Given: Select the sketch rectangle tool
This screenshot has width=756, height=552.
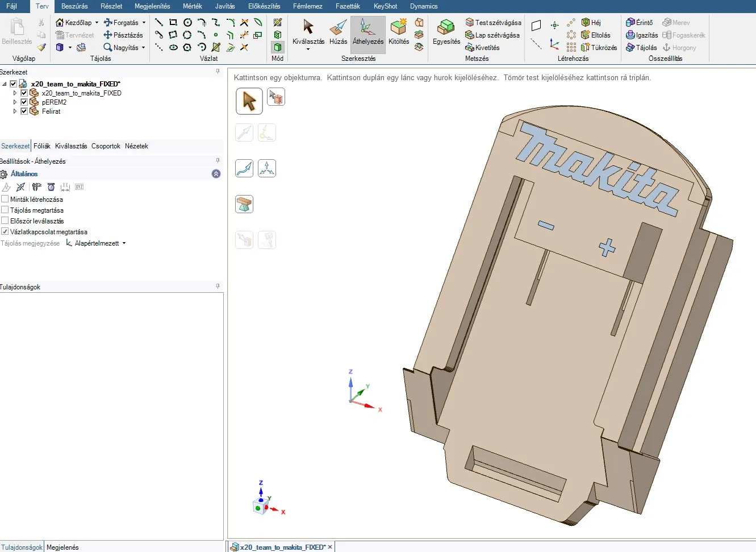Looking at the screenshot, I should click(173, 23).
